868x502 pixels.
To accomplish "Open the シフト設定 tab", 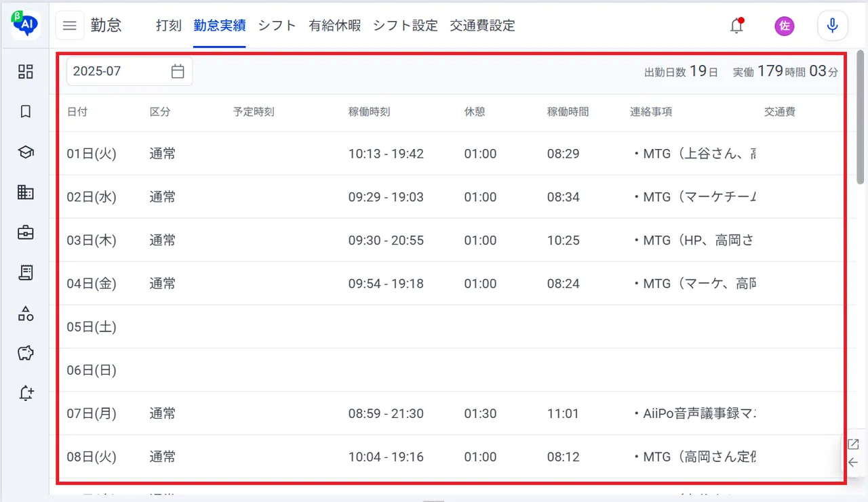I will (x=406, y=26).
